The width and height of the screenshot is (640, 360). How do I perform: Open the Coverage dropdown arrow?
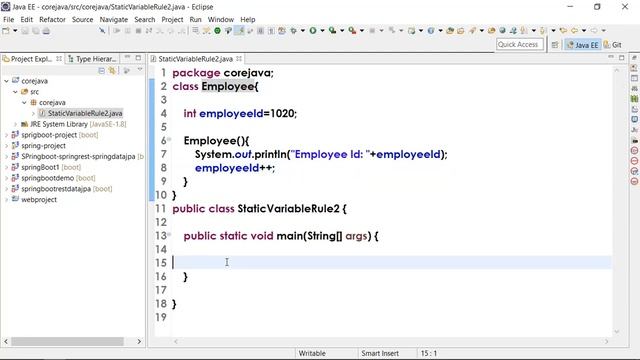[342, 31]
